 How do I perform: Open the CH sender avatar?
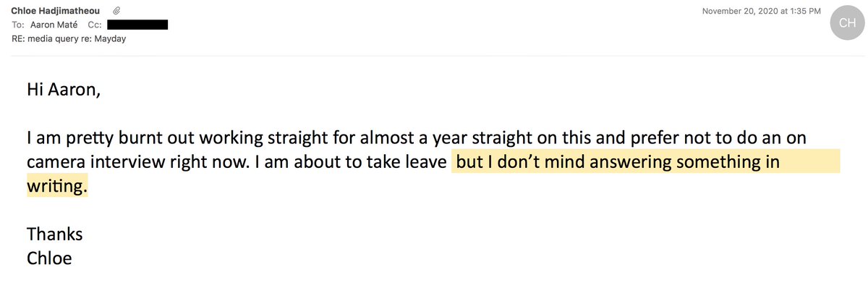point(846,23)
